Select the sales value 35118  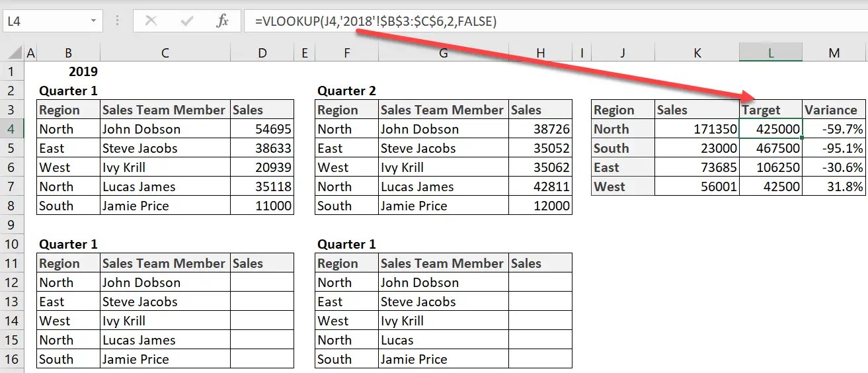click(x=262, y=186)
